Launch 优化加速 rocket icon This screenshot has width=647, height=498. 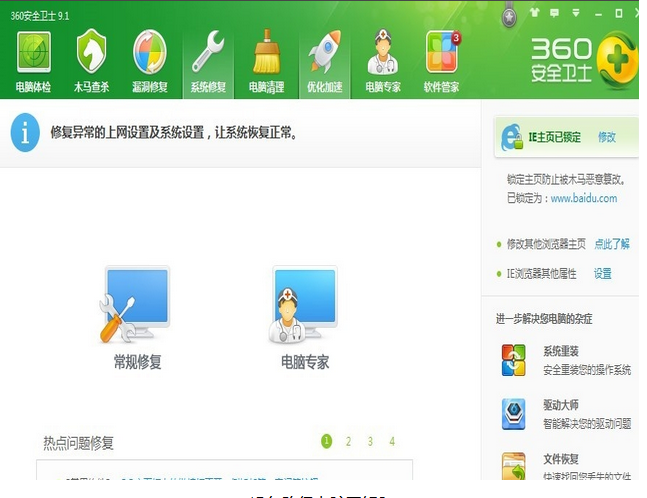coord(325,52)
